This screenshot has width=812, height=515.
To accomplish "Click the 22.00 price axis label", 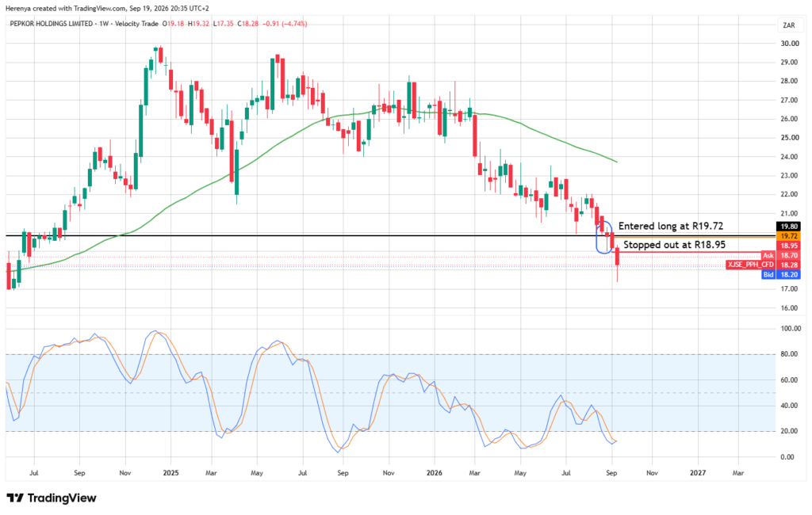I will (x=789, y=195).
